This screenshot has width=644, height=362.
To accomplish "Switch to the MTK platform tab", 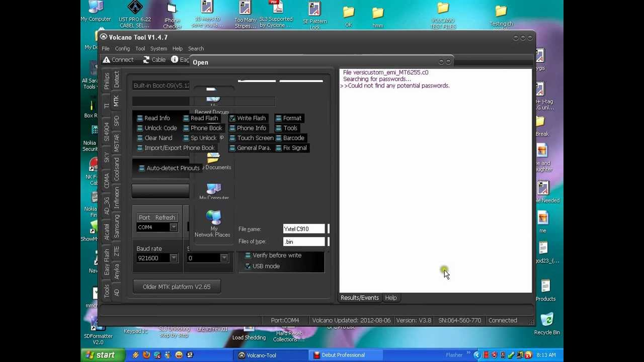I will [x=116, y=101].
